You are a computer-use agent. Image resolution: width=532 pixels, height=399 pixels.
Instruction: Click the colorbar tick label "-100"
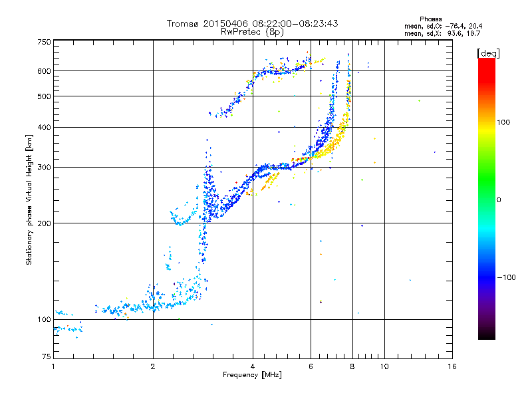coord(506,277)
